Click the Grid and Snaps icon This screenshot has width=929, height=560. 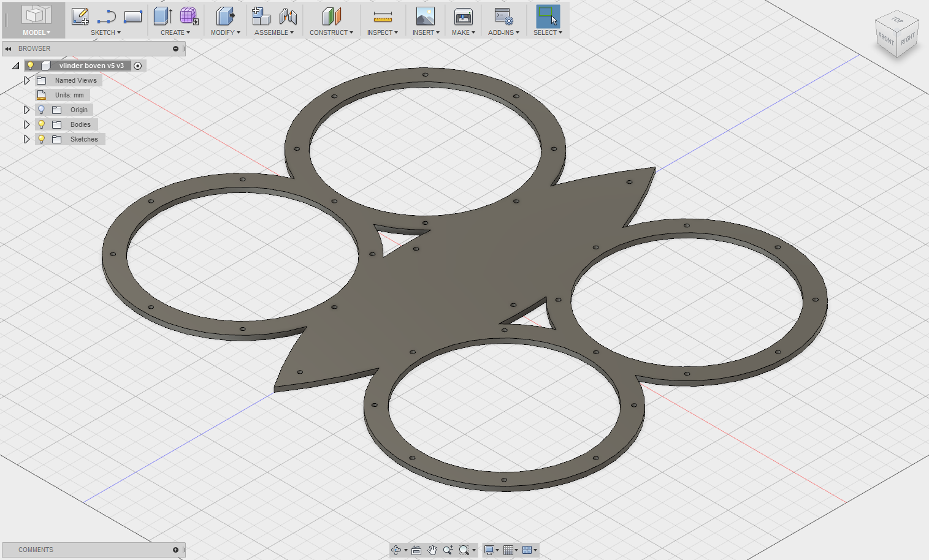tap(508, 550)
